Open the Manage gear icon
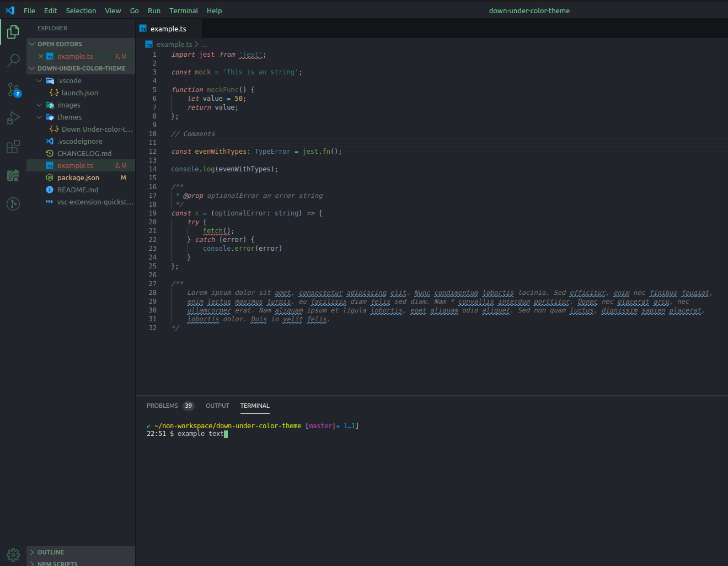Screen dimensions: 728x566 click(x=13, y=554)
